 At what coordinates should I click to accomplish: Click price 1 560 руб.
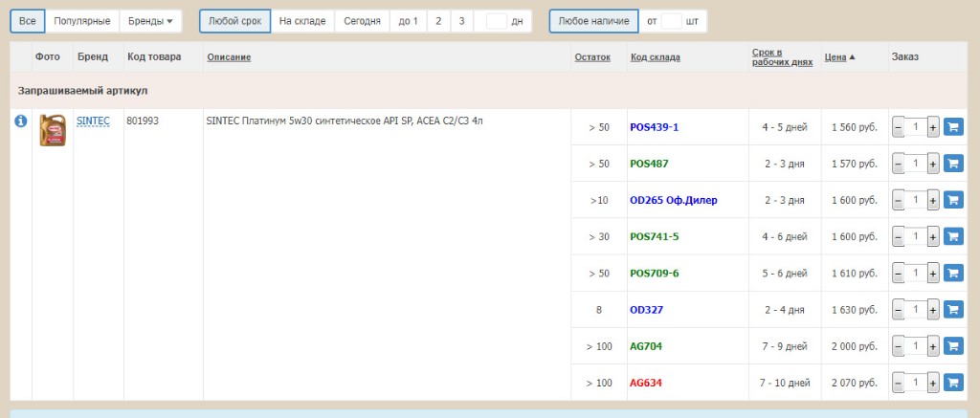click(855, 127)
